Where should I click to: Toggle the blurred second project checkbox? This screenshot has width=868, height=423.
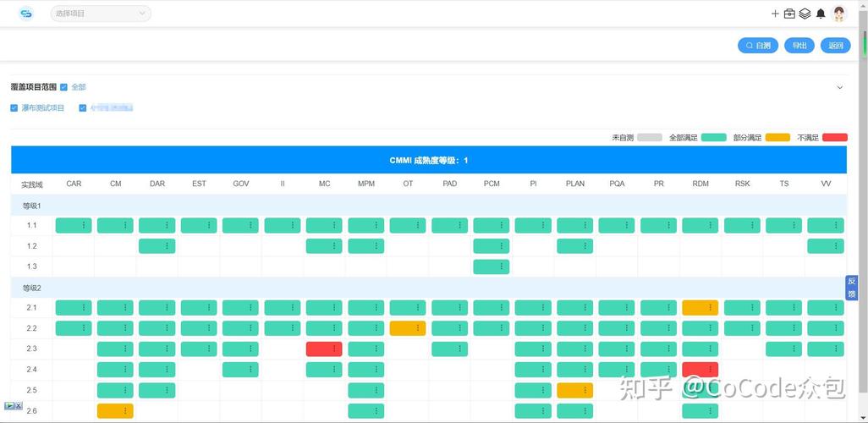pyautogui.click(x=83, y=108)
